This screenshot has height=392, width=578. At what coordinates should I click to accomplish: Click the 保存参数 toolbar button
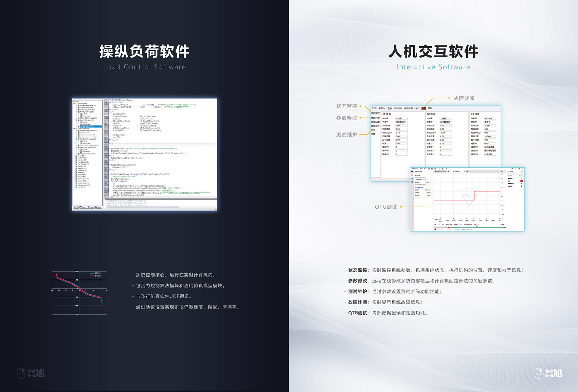click(x=409, y=108)
